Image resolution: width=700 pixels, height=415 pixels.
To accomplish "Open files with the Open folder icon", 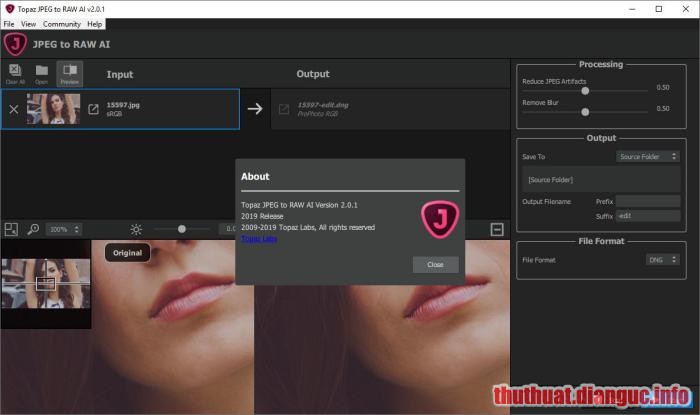I will coord(42,74).
